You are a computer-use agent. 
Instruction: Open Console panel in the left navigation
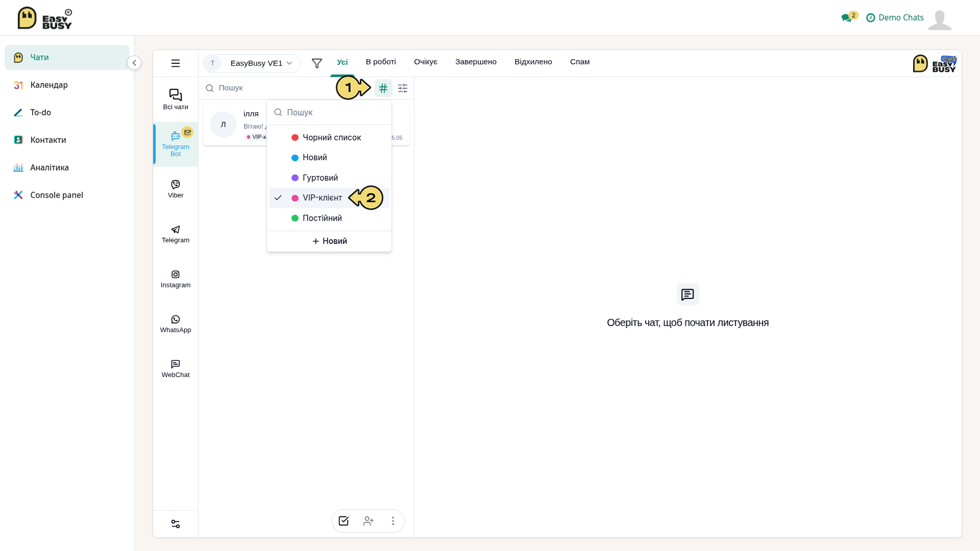(x=67, y=195)
